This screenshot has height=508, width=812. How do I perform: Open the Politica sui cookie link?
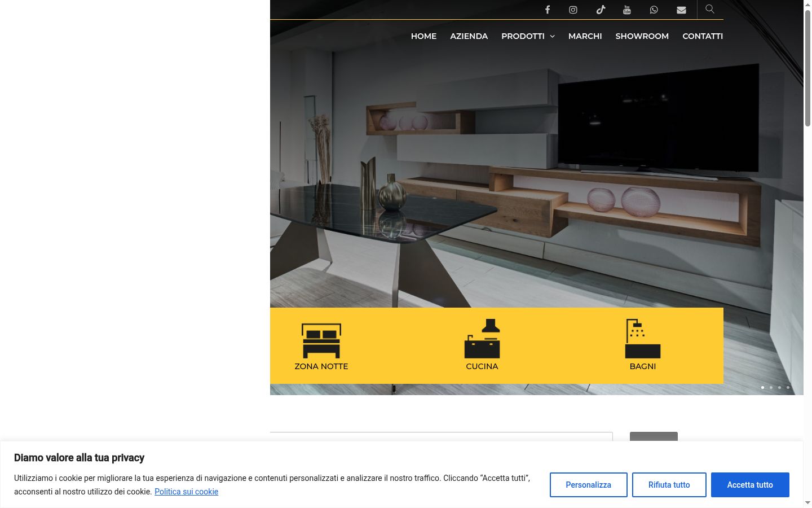point(186,492)
